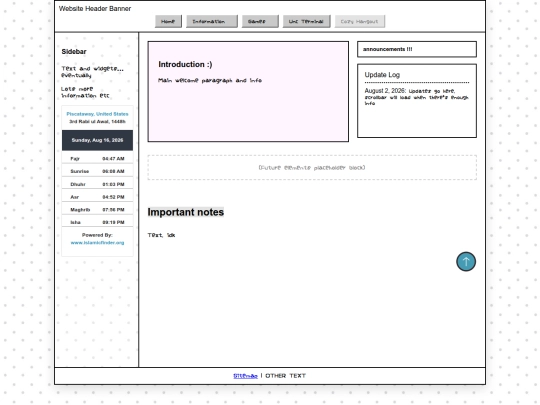The width and height of the screenshot is (540, 405).
Task: Select the 'announcements !!!' box
Action: pos(417,49)
